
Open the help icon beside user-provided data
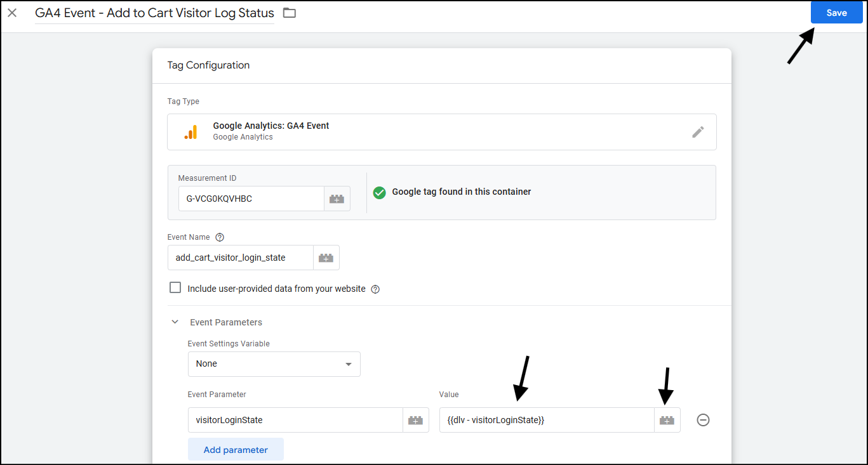[x=375, y=289]
